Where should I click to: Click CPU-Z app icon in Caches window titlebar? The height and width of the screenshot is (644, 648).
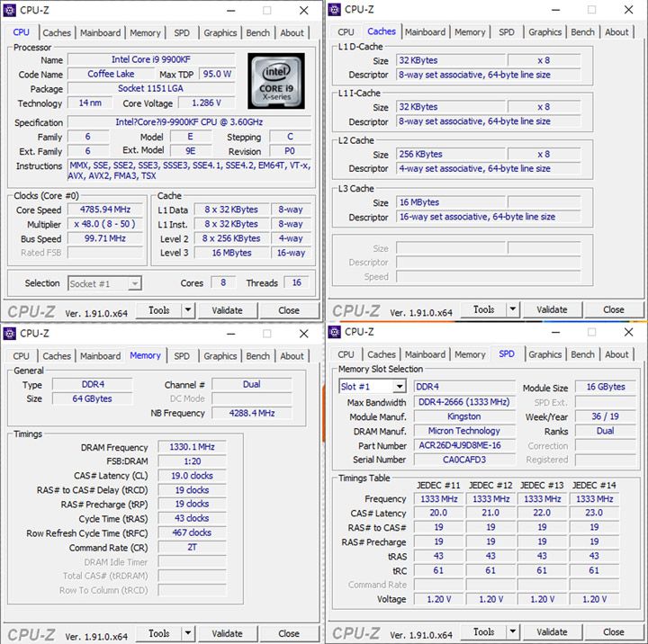point(334,9)
